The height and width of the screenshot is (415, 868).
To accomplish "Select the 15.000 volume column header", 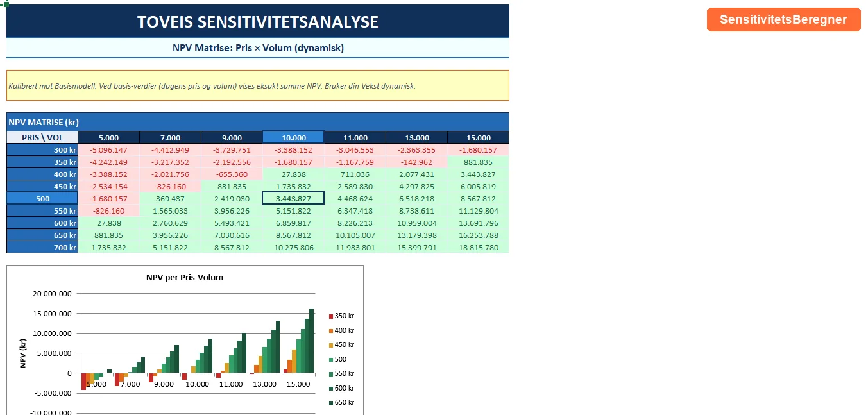I will pos(479,138).
